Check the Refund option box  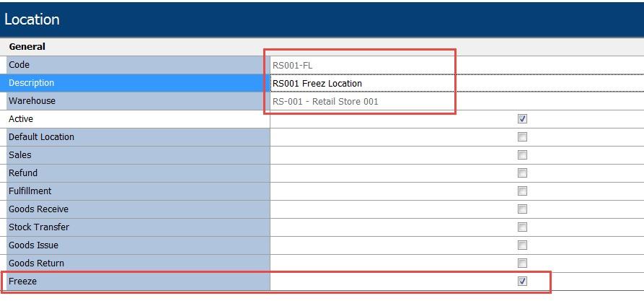point(522,173)
